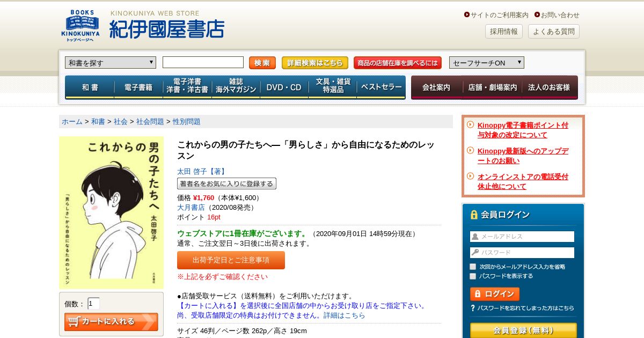Click cart icon on カートに入れる button
This screenshot has width=644, height=338.
pos(75,322)
